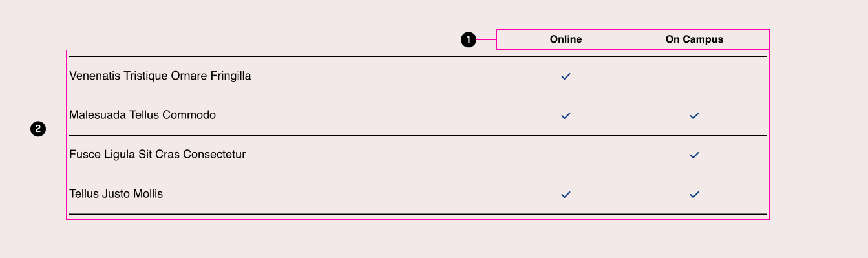Click the annotation marker numbered 2

click(x=38, y=129)
